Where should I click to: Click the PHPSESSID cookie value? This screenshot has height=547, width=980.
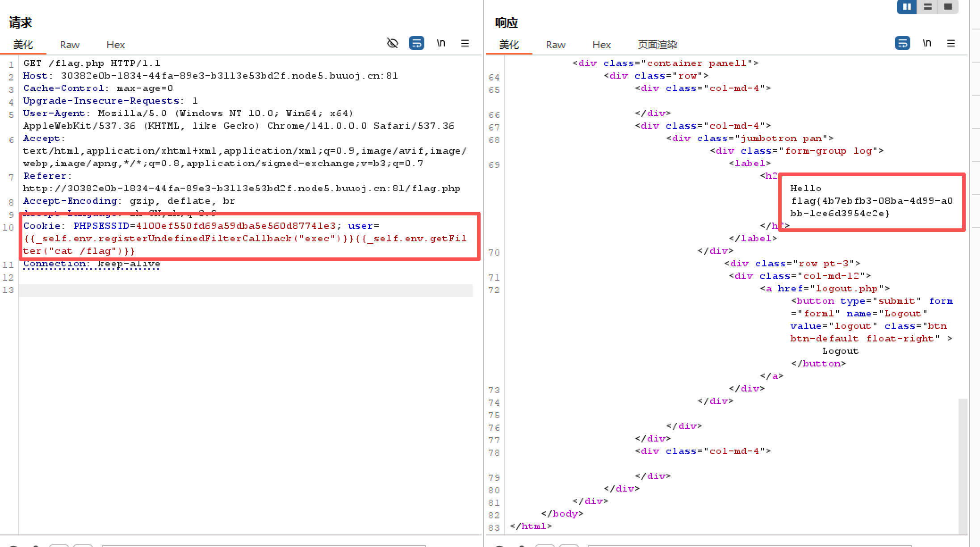coord(236,226)
